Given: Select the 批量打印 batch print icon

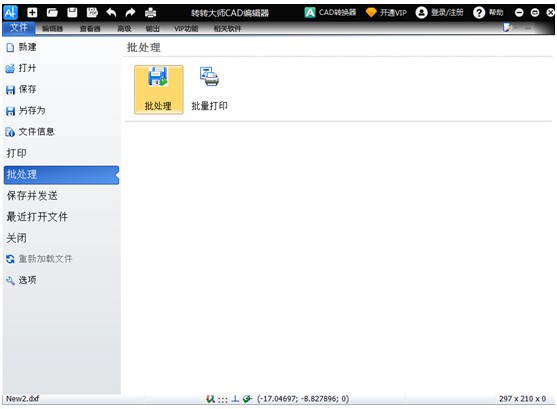Looking at the screenshot, I should pos(210,89).
